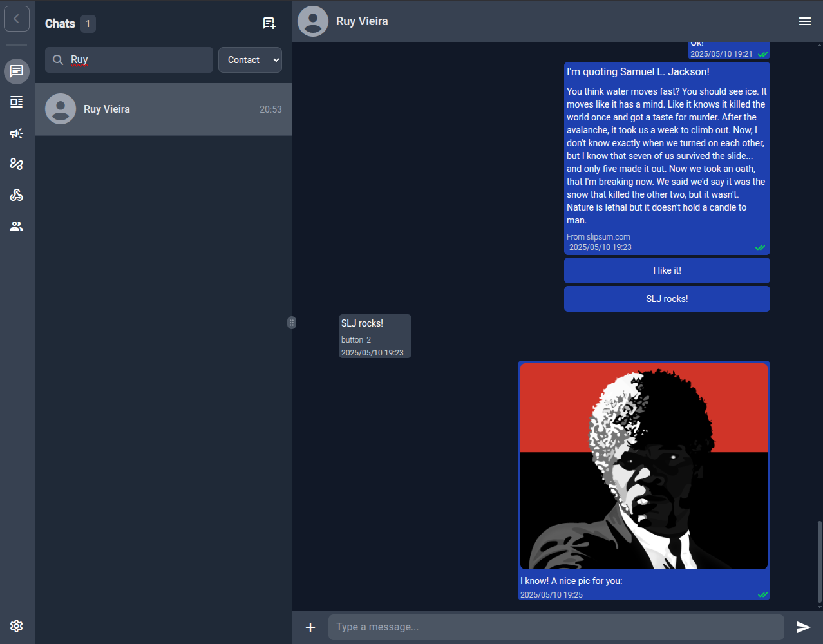
Task: Open the Samuel L. Jackson picture
Action: 643,466
